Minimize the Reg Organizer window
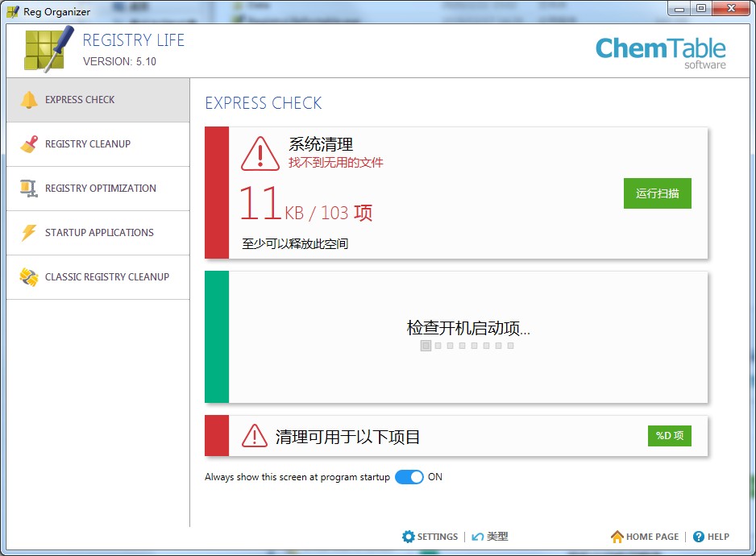Screen dimensions: 756x556 pos(679,9)
